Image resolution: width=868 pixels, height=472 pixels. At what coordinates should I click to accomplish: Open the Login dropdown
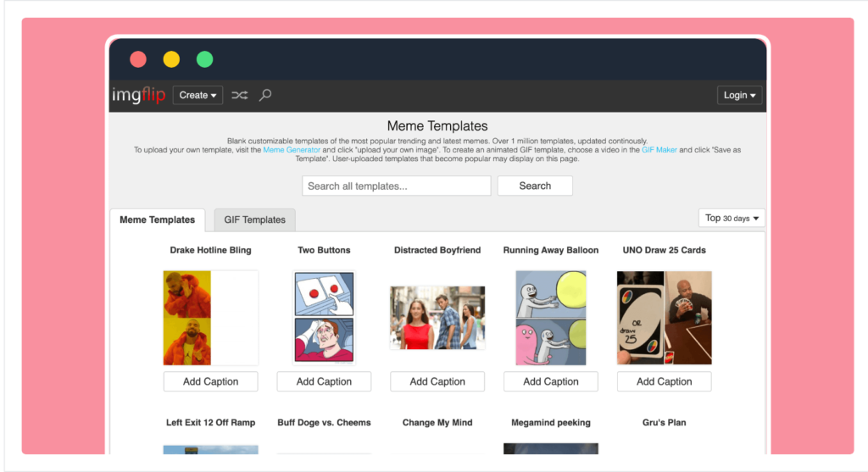click(x=739, y=95)
